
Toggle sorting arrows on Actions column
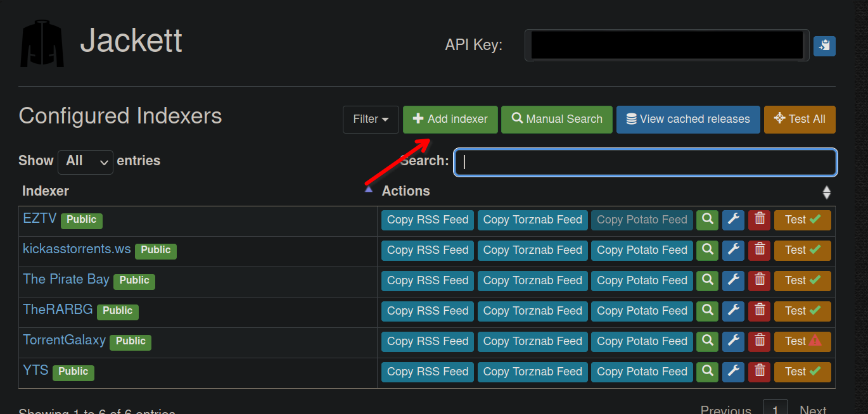pyautogui.click(x=826, y=192)
